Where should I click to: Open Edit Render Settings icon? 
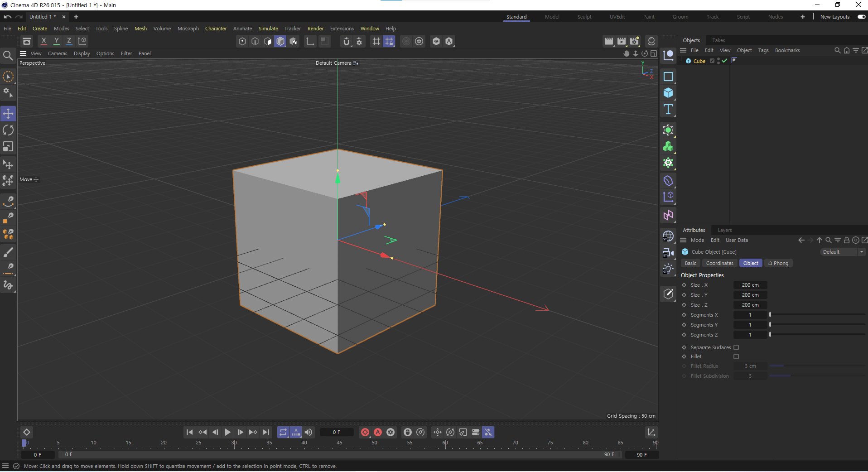(634, 41)
